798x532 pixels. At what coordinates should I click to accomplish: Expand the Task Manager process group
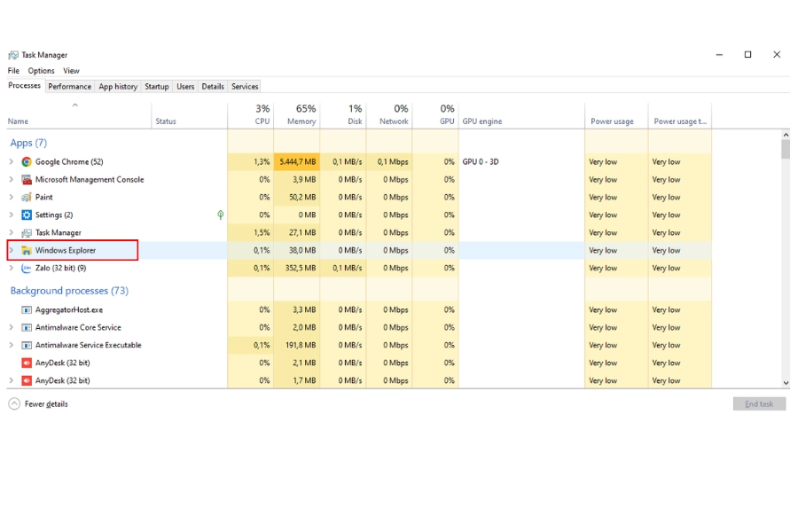point(12,232)
